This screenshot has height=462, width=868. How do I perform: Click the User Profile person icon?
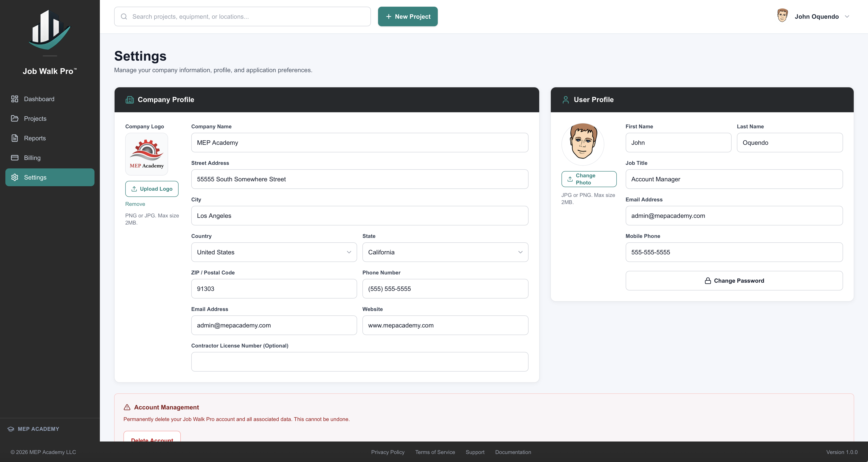pyautogui.click(x=566, y=100)
